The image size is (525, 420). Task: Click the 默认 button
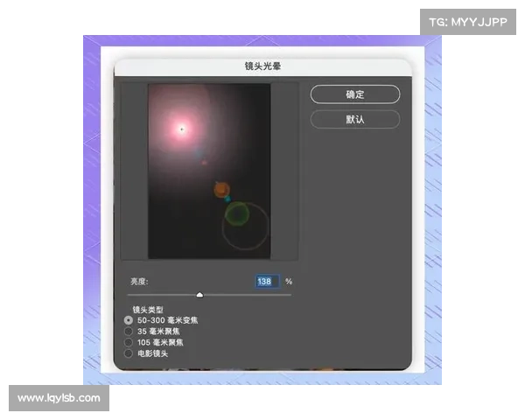(355, 119)
